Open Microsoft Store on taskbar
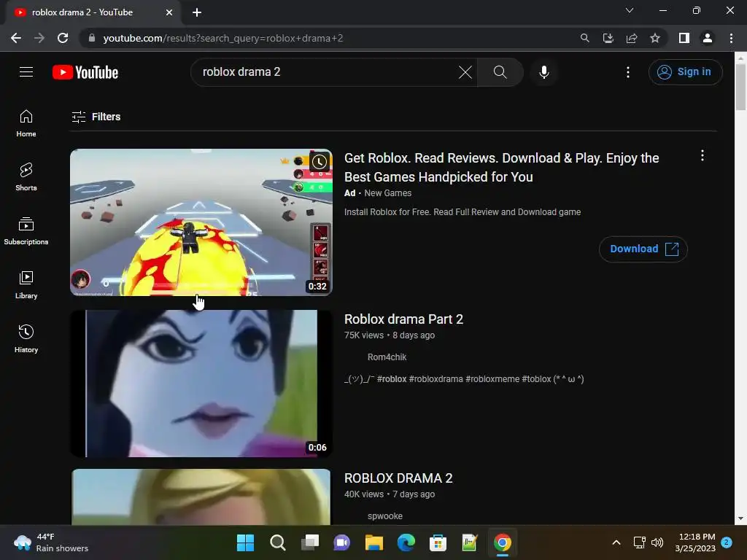747x560 pixels. coord(438,542)
